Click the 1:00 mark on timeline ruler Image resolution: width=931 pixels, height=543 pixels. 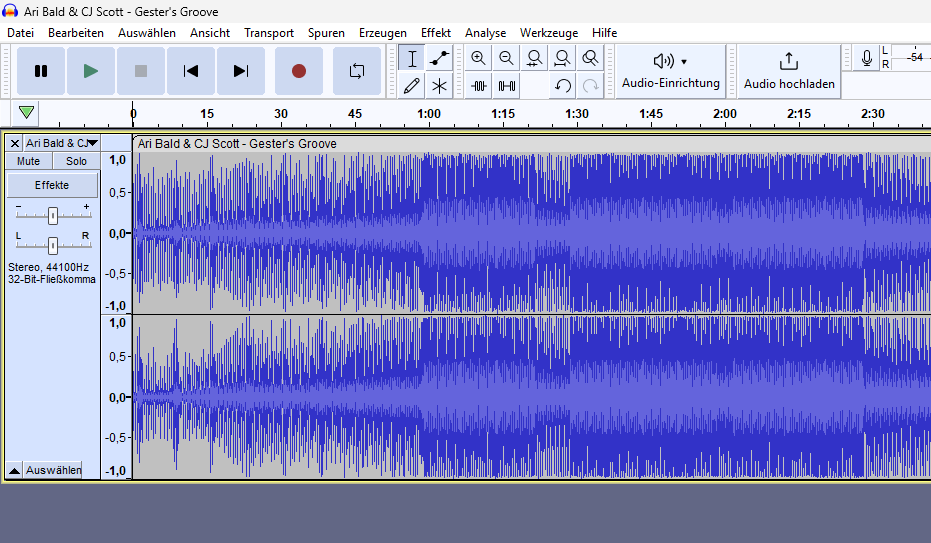pyautogui.click(x=429, y=113)
